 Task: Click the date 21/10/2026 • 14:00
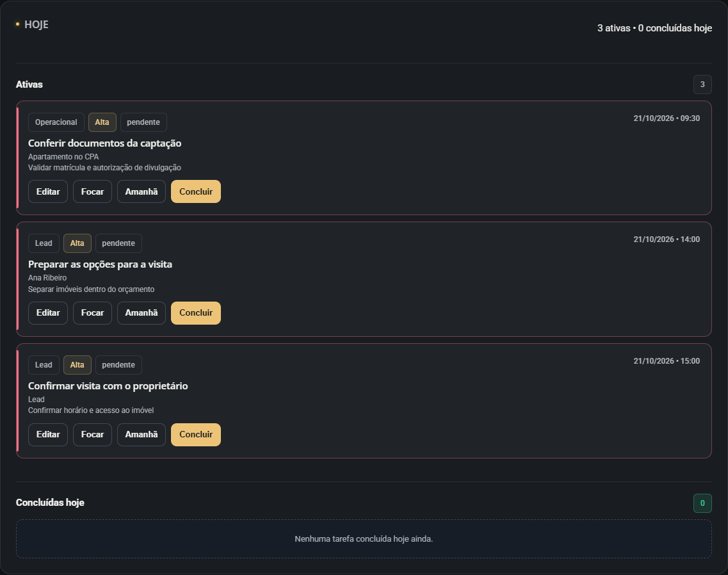[667, 239]
